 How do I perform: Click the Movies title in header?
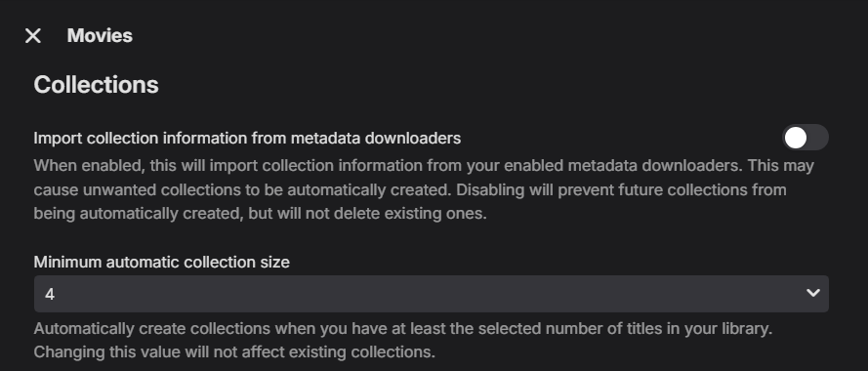coord(100,36)
